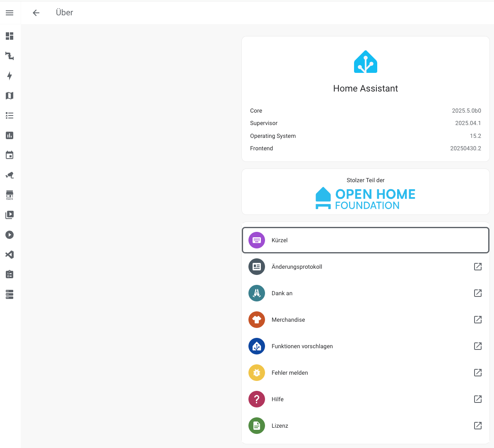Click the red question mark Hilfe icon
This screenshot has width=494, height=448.
[257, 399]
